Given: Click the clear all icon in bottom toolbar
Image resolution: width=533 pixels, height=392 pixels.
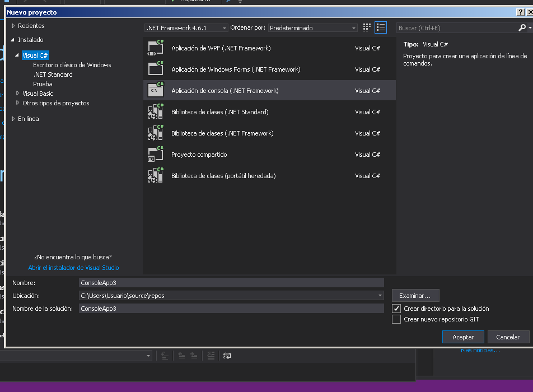Looking at the screenshot, I should [211, 356].
